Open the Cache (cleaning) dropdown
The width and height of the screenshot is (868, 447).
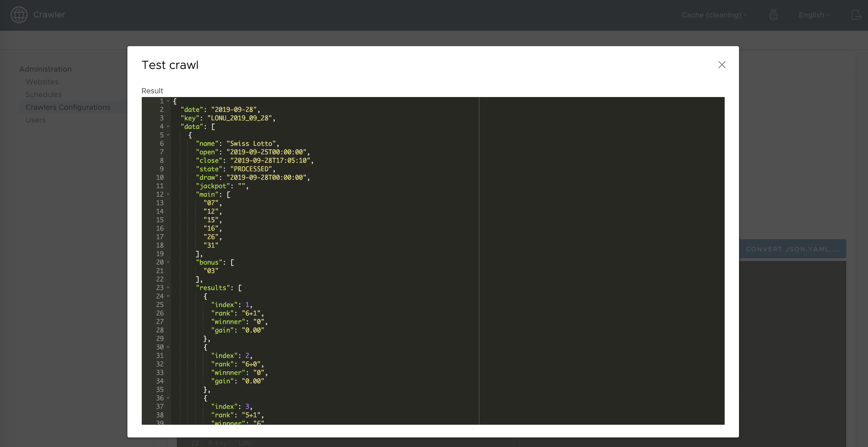coord(714,15)
